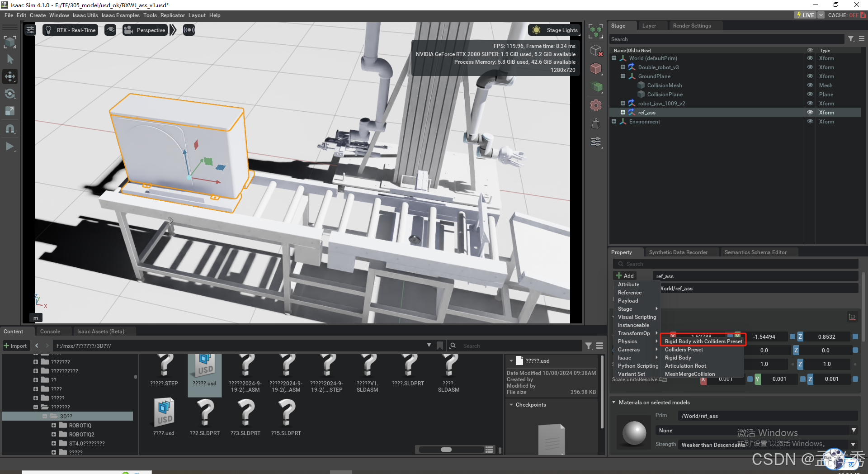
Task: Collapse the World defaultPrim node
Action: point(613,58)
